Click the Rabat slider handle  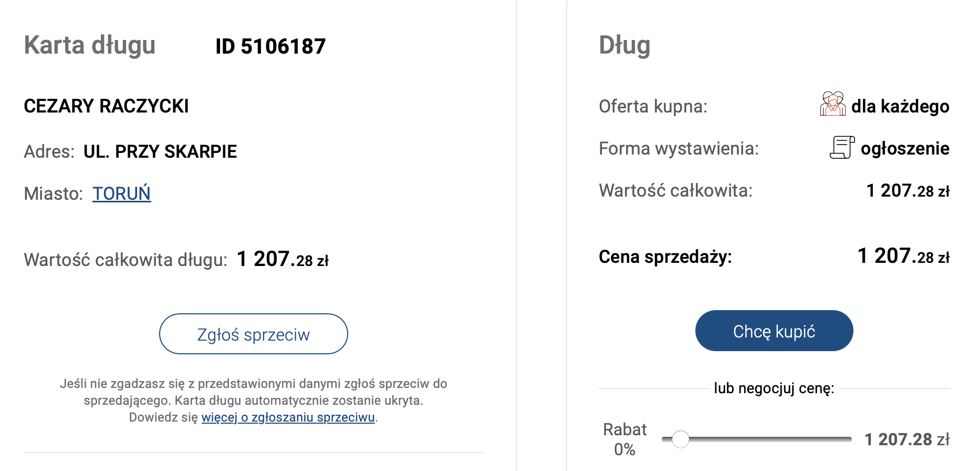[680, 439]
